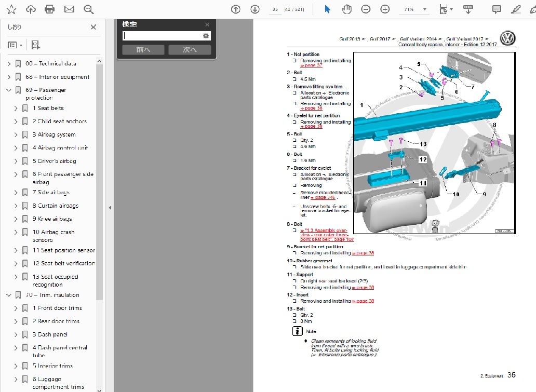Expand the 5 Driver's airbag bookmark
This screenshot has width=536, height=392.
point(16,161)
